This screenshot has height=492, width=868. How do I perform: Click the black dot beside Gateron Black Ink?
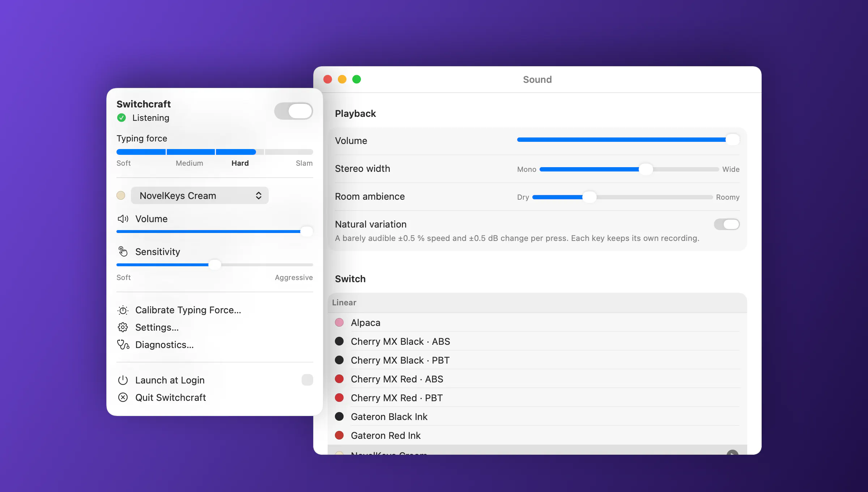pyautogui.click(x=339, y=416)
